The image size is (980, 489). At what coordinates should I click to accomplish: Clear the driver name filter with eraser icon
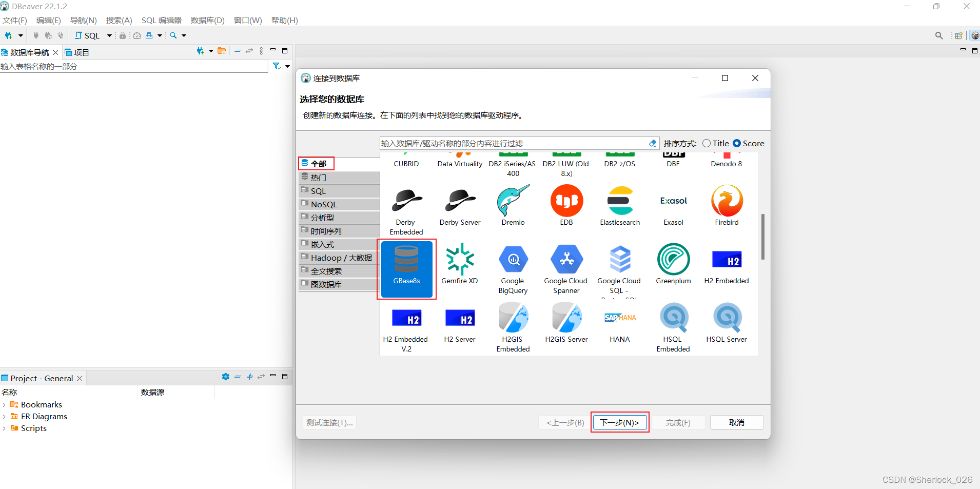click(652, 143)
